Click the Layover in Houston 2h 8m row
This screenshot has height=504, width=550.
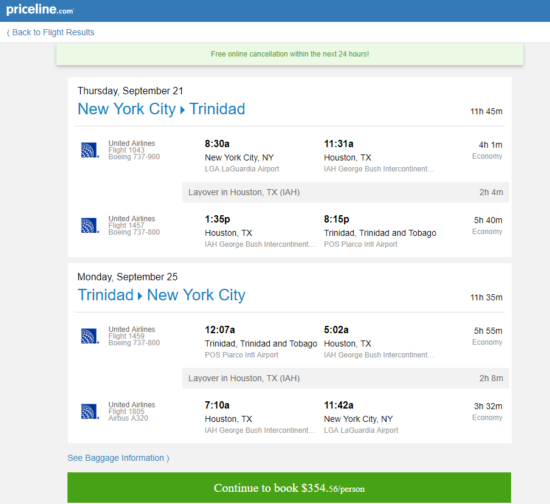click(x=346, y=378)
